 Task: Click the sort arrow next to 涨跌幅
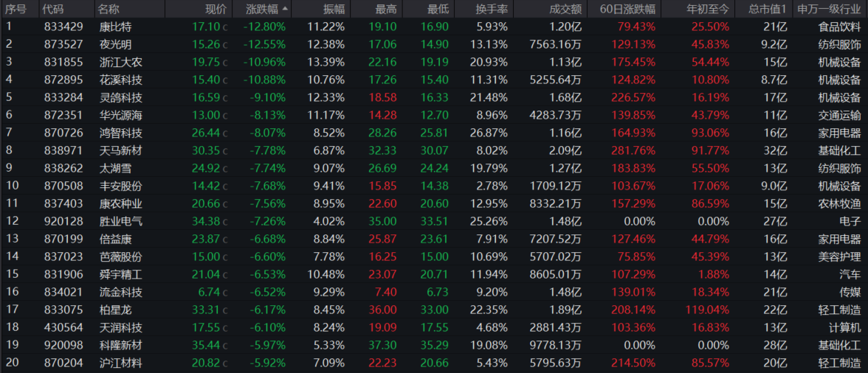(x=285, y=9)
